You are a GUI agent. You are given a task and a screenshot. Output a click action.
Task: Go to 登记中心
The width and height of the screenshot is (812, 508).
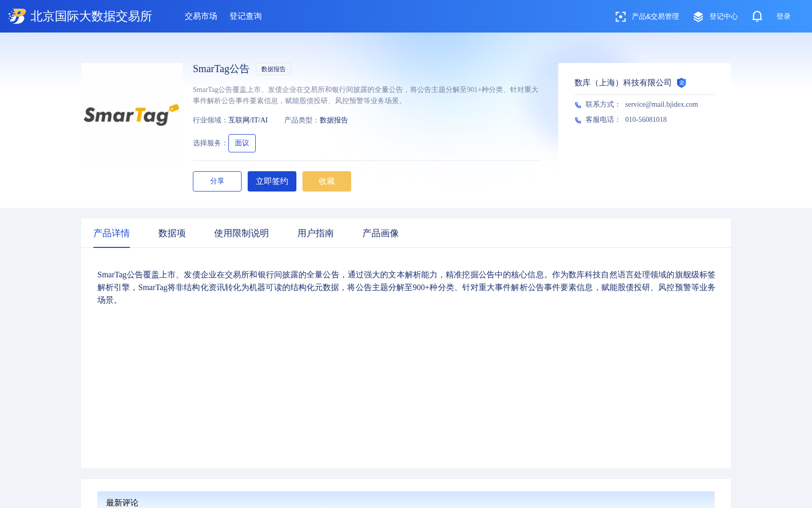coord(724,17)
